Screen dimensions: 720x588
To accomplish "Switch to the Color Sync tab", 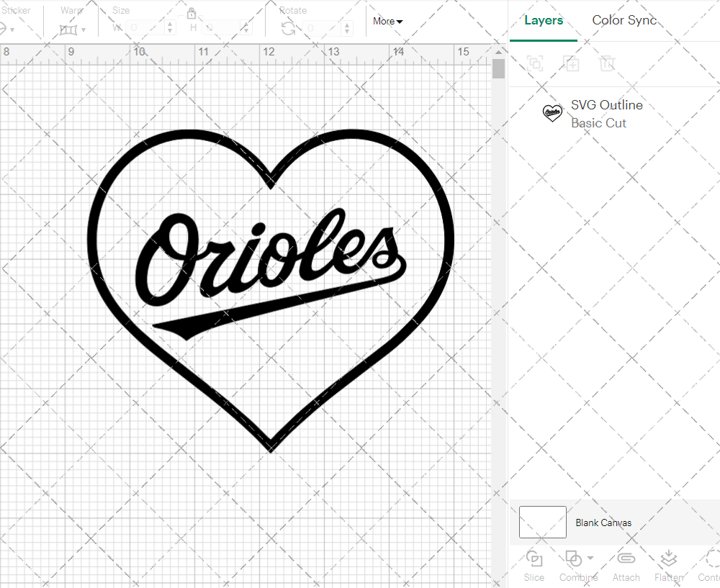I will [624, 20].
